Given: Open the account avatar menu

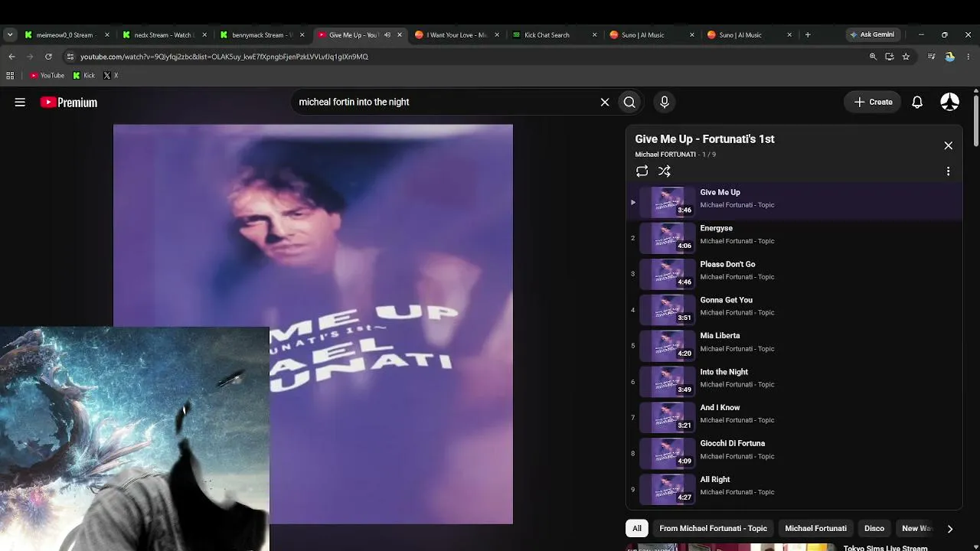Looking at the screenshot, I should point(949,102).
